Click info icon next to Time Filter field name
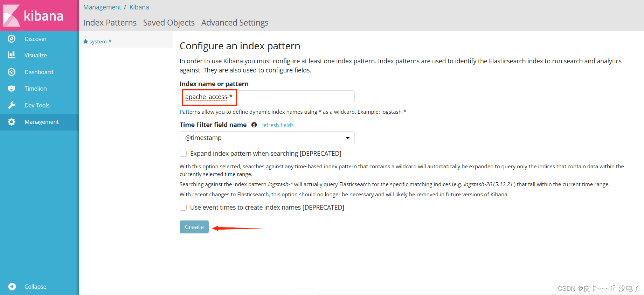 254,125
